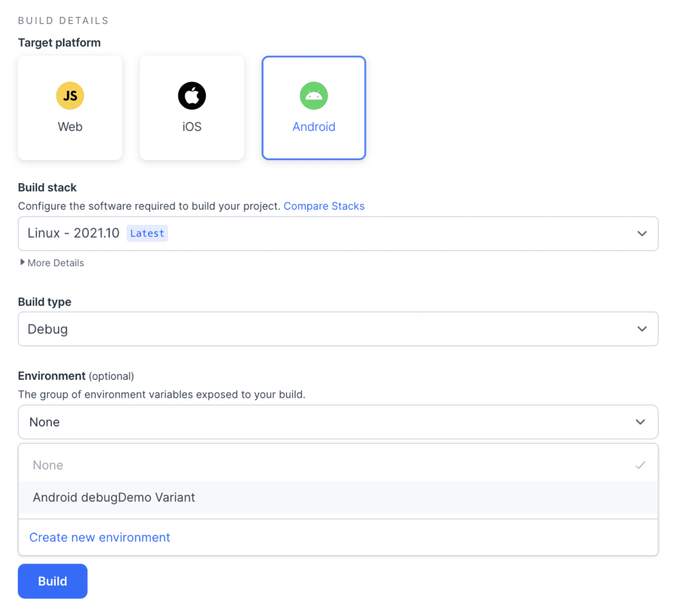680x616 pixels.
Task: Expand the More Details disclosure triangle
Action: [x=23, y=263]
